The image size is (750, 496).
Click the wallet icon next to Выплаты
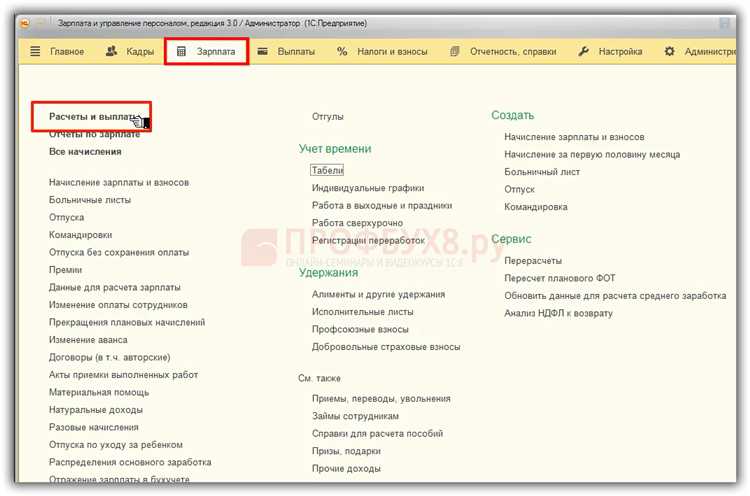tap(262, 52)
